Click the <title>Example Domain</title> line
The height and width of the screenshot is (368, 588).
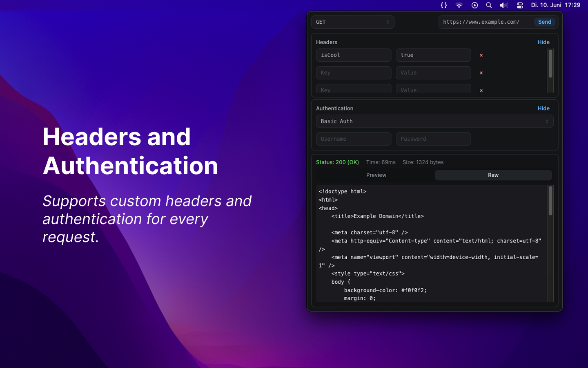[x=378, y=216]
